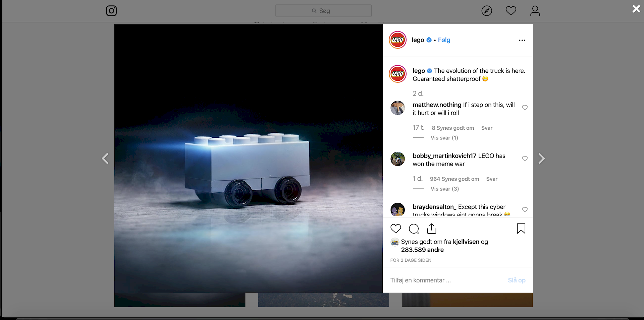
Task: Show the 3 replies to bobby_martinkovich17
Action: (444, 189)
